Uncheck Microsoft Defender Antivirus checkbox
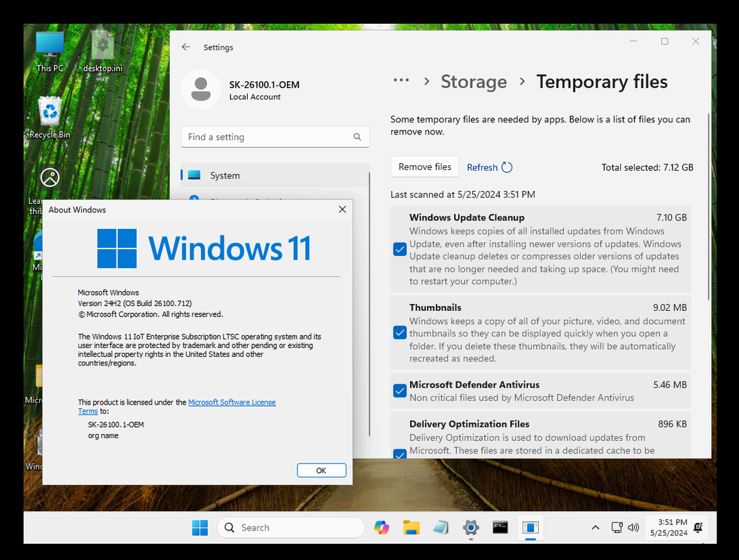Screen dimensions: 739x560 pos(400,391)
